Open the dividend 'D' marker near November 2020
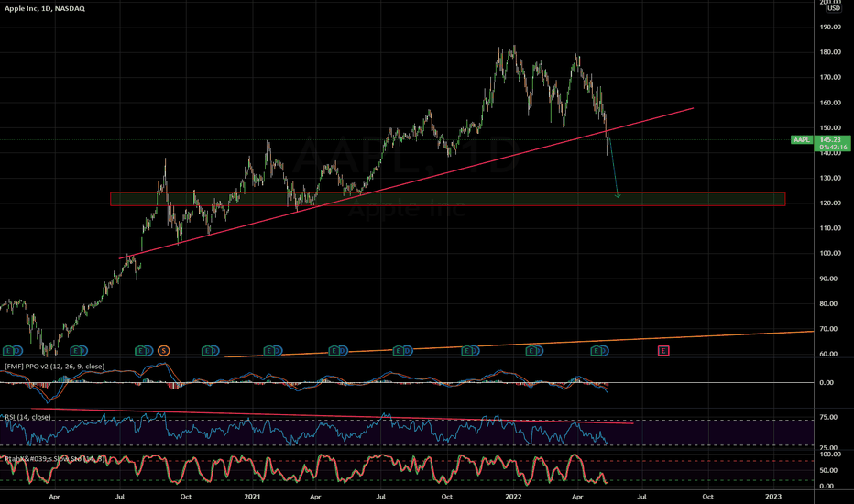The height and width of the screenshot is (504, 854). 214,351
